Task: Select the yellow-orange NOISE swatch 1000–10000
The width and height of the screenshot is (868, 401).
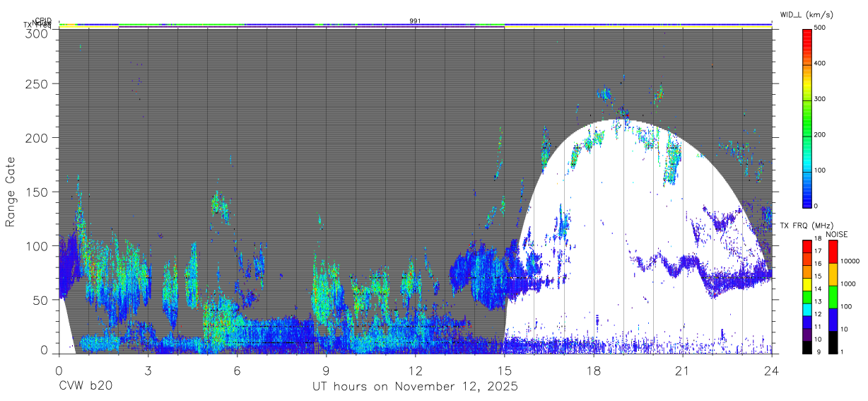Action: pos(833,274)
